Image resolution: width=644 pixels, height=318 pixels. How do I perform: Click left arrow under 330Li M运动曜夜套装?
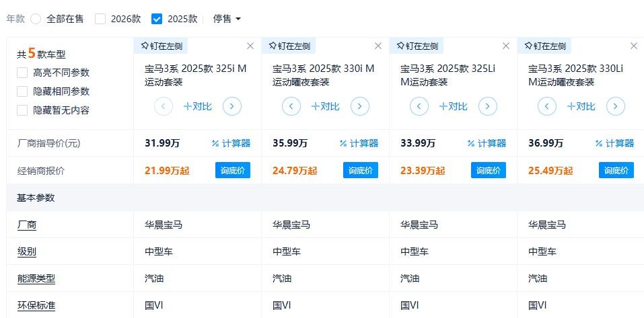coord(547,107)
